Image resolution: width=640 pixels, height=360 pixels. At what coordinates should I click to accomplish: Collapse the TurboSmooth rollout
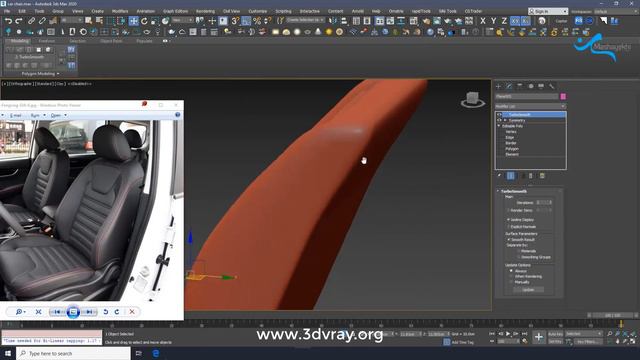click(x=498, y=191)
